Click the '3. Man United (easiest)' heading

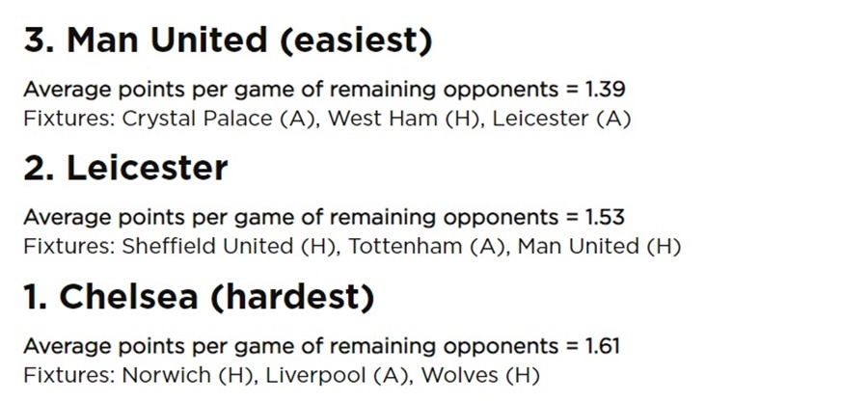point(228,40)
